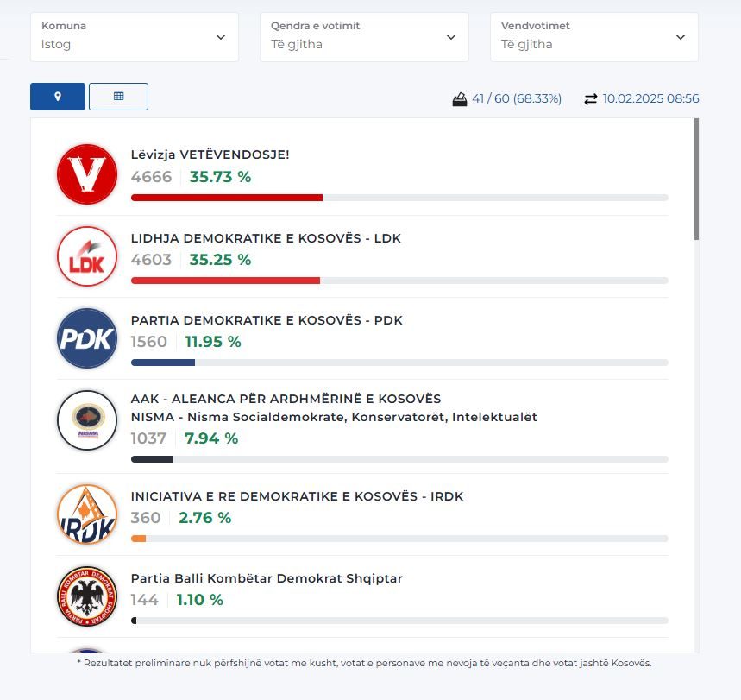Open the Komuna dropdown showing Istog
The height and width of the screenshot is (700, 741).
pyautogui.click(x=135, y=37)
